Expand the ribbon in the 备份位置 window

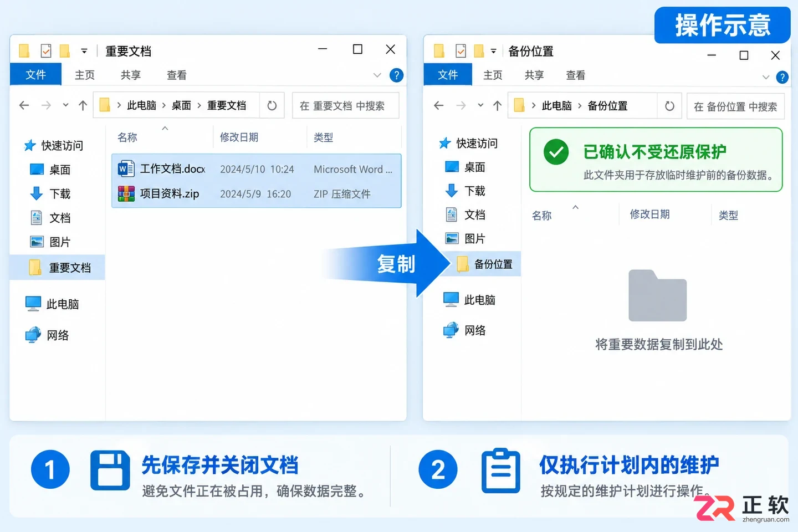[x=766, y=77]
